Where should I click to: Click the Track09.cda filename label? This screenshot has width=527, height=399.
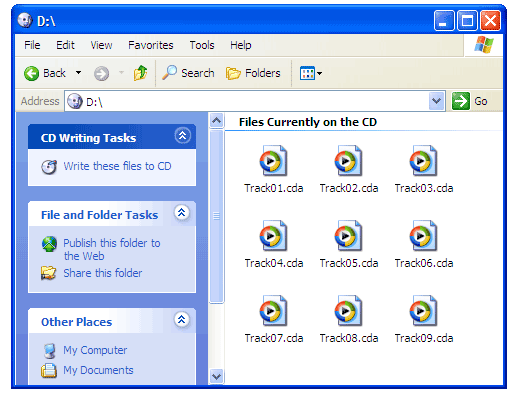(423, 338)
